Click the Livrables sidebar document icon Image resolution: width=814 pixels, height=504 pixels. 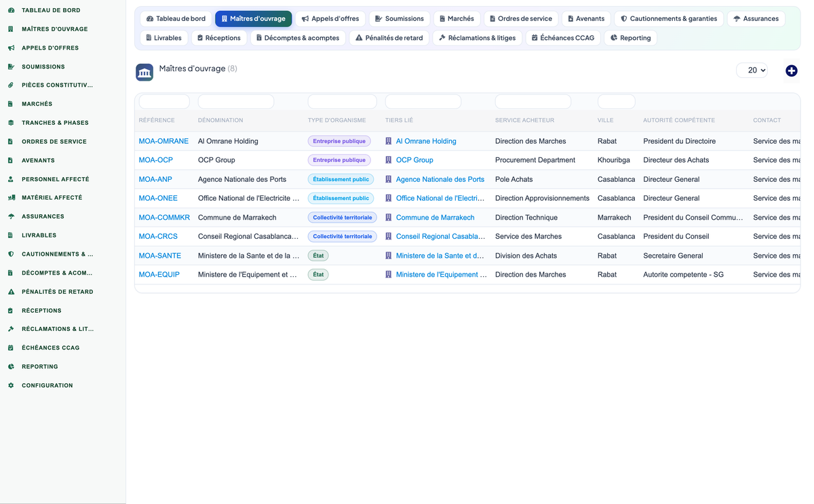tap(11, 235)
